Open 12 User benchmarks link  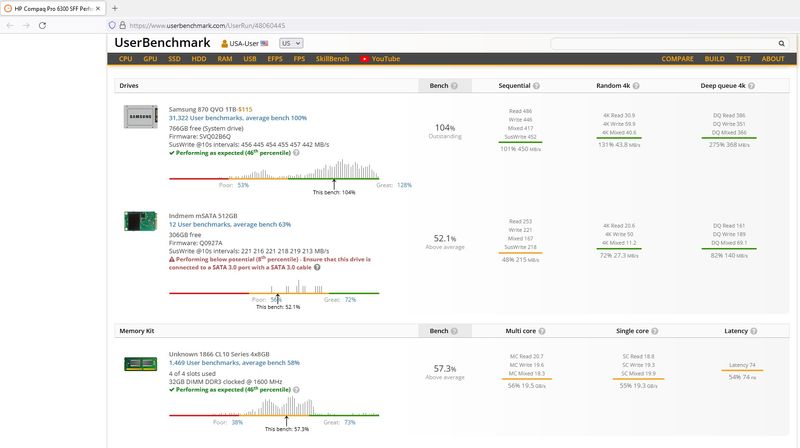[230, 225]
